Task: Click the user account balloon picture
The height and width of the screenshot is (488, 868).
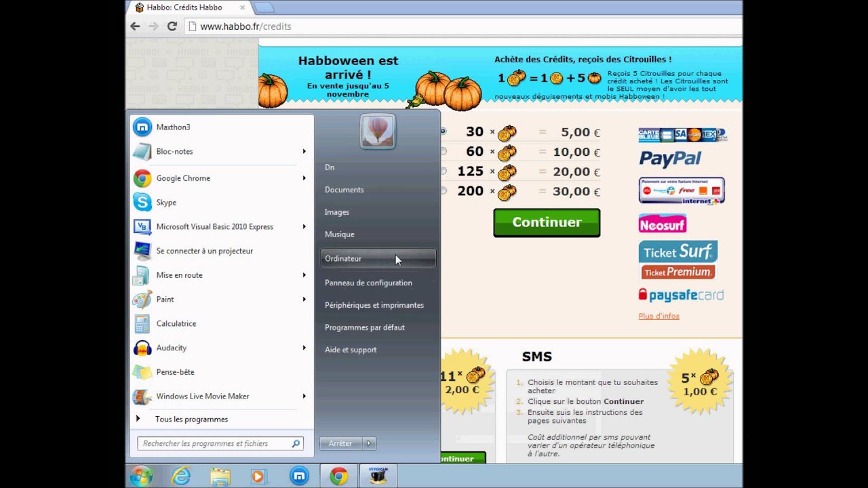Action: click(378, 131)
